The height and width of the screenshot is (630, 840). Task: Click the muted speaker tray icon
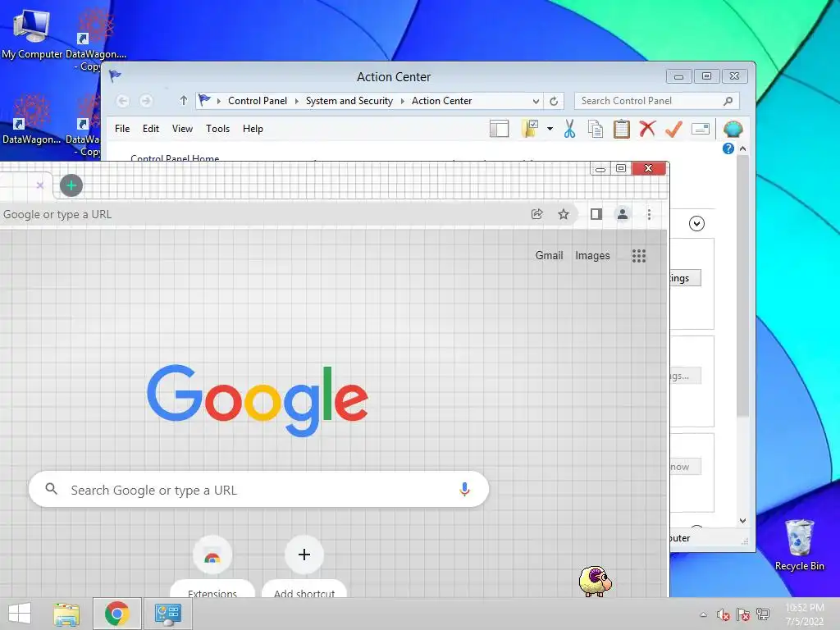[x=724, y=614]
